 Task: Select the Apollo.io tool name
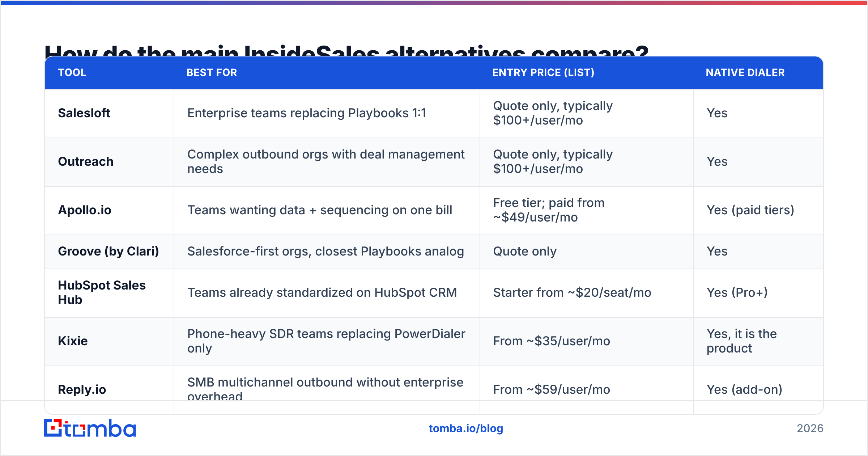[85, 210]
